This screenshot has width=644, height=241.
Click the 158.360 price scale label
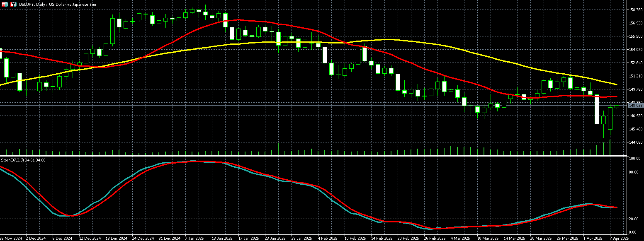point(635,10)
